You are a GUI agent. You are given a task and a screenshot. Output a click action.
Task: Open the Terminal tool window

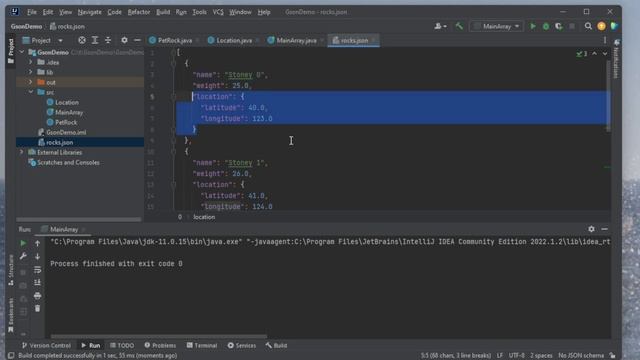click(x=202, y=345)
